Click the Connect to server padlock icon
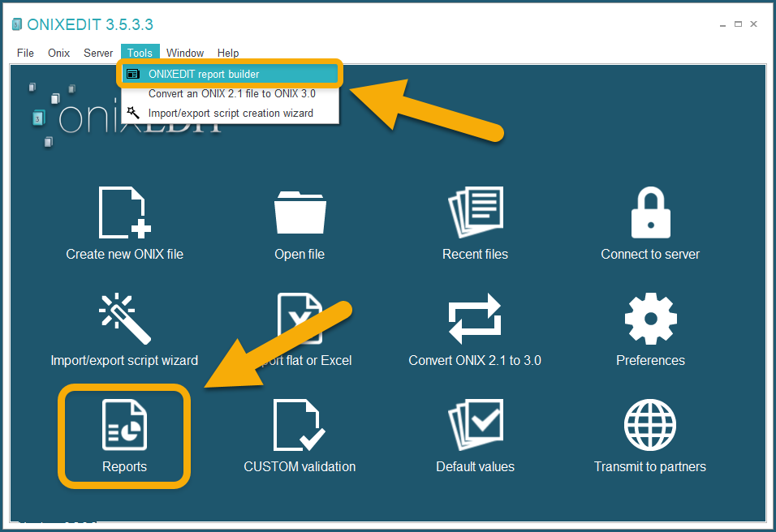Screen dimensions: 776x532 650,212
